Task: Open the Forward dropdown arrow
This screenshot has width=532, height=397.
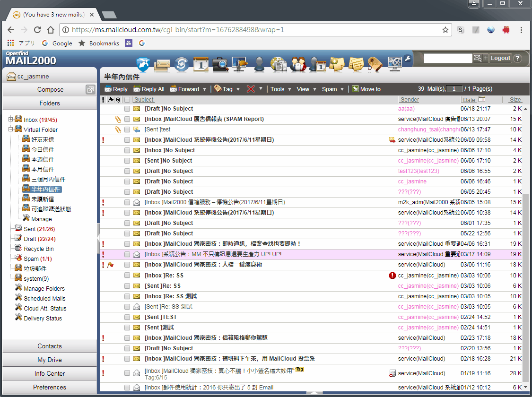Action: pos(204,89)
